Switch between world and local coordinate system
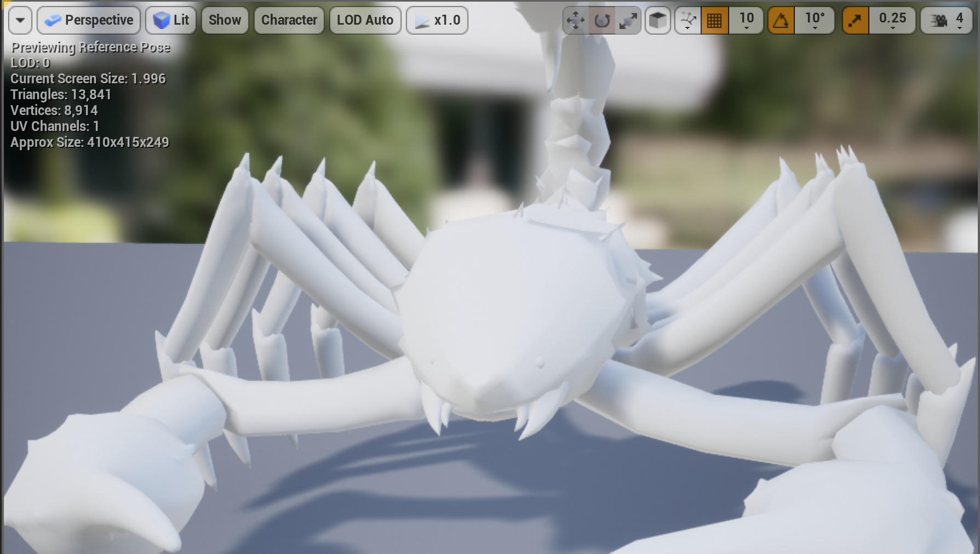980x554 pixels. (657, 20)
